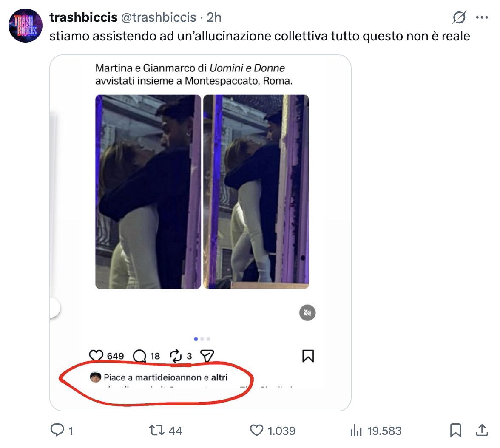The height and width of the screenshot is (448, 500).
Task: Click the 2h timestamp link
Action: click(x=214, y=17)
